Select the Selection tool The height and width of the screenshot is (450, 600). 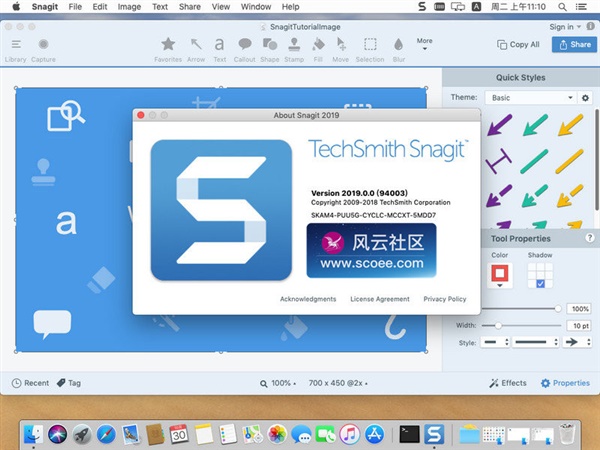(x=370, y=50)
